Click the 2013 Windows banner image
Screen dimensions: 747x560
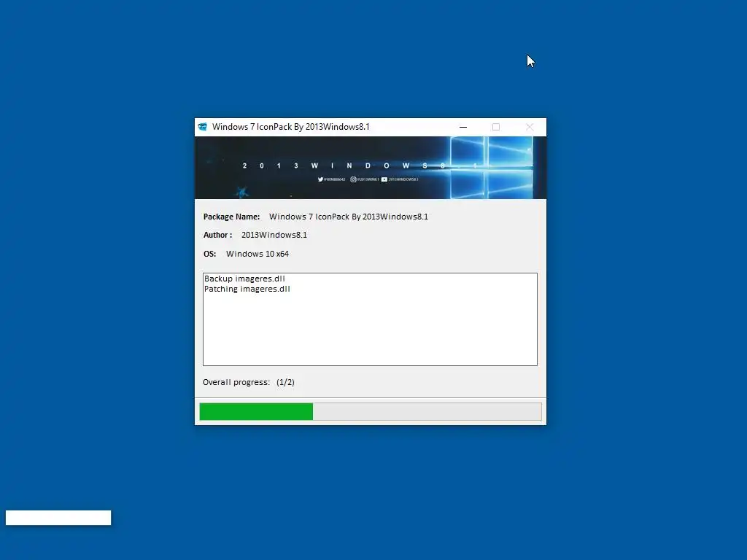(x=370, y=168)
